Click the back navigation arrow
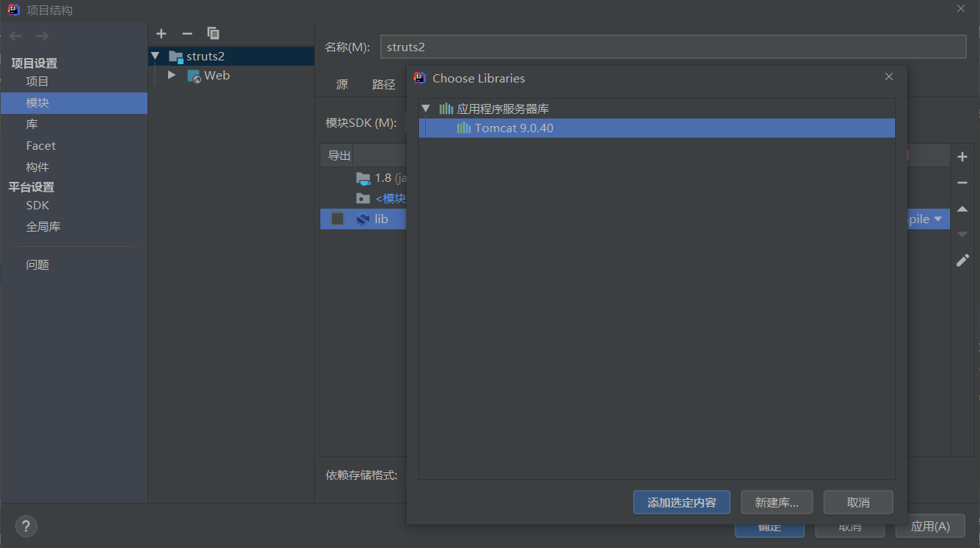 tap(16, 36)
